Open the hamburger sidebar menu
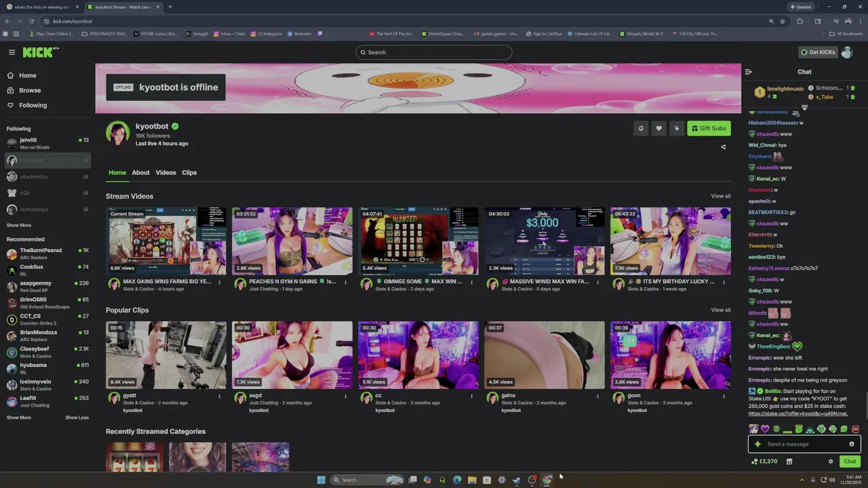Image resolution: width=868 pixels, height=488 pixels. (12, 52)
